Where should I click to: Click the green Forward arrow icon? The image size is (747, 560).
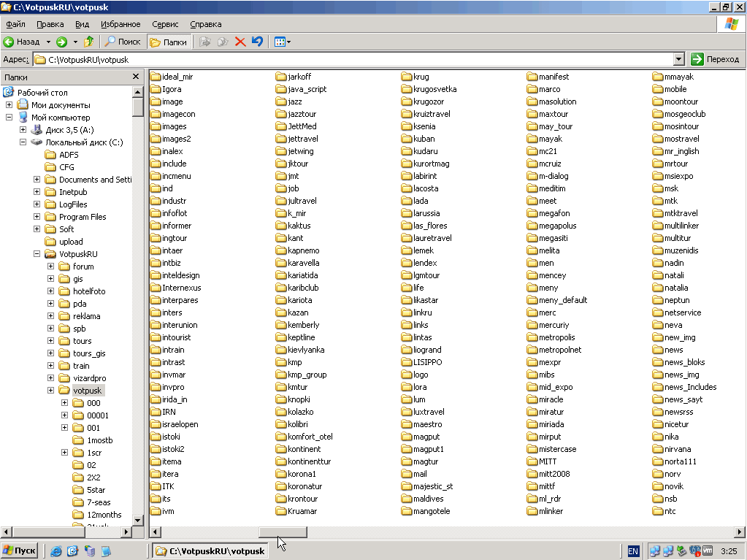pyautogui.click(x=61, y=42)
